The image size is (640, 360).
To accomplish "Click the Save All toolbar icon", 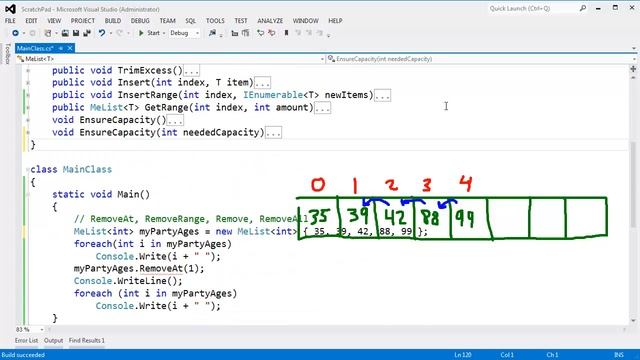I will (x=87, y=33).
